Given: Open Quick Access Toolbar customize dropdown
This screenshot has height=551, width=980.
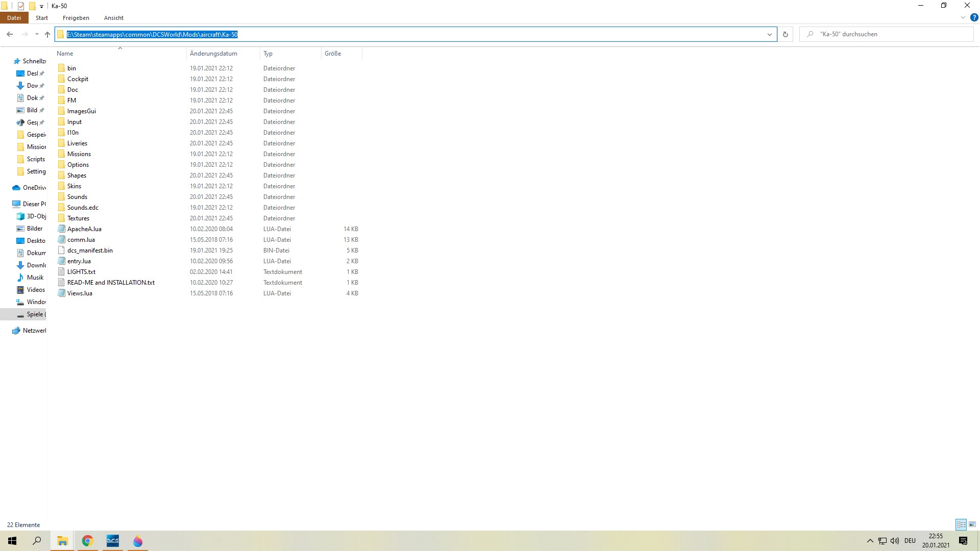Looking at the screenshot, I should coord(41,6).
